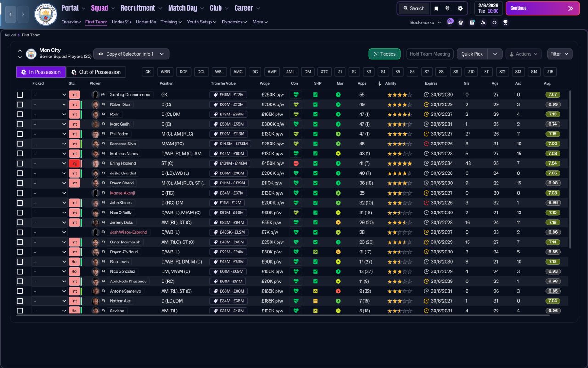The width and height of the screenshot is (588, 368).
Task: Open the Tactics button
Action: pos(384,54)
